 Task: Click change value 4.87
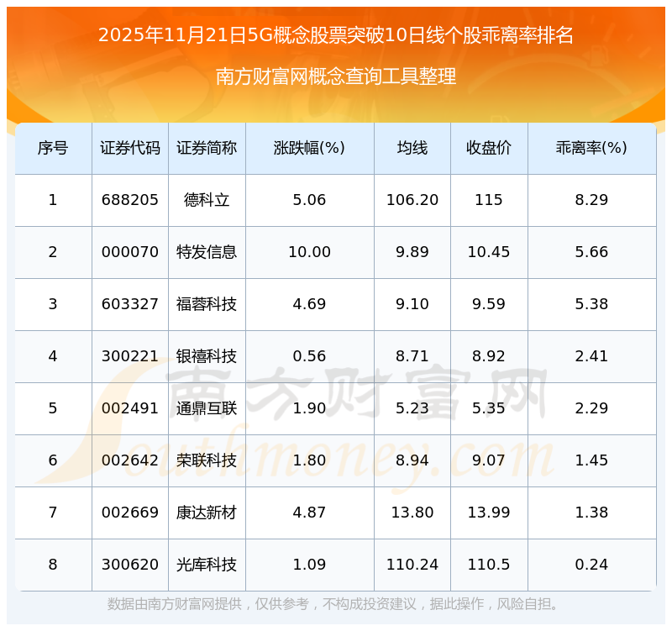[309, 513]
